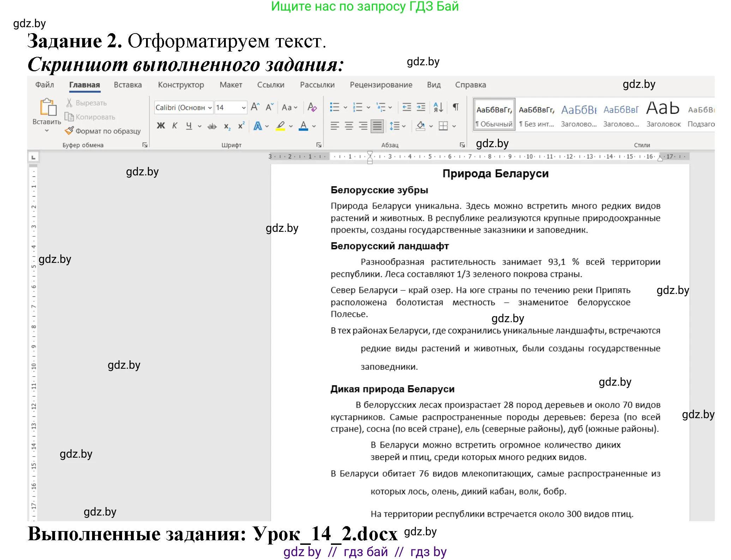731x560 pixels.
Task: Enable subscript x₂ formatting
Action: point(227,126)
